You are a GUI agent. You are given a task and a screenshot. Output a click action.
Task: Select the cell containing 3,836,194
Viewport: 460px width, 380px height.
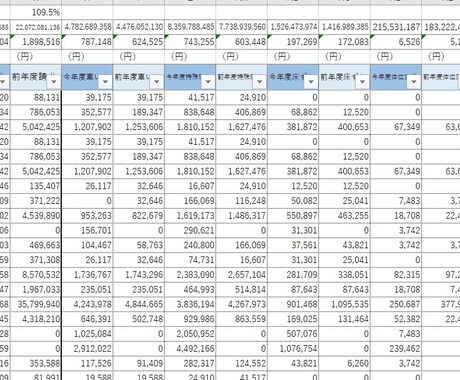pyautogui.click(x=190, y=304)
